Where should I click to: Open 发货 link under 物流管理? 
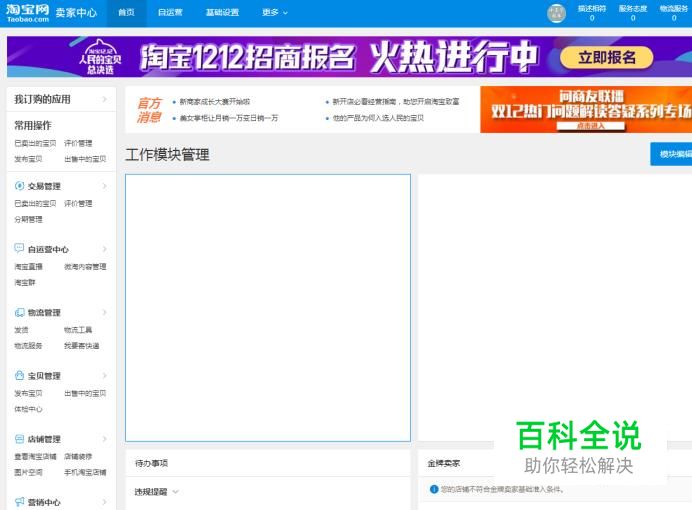click(21, 330)
